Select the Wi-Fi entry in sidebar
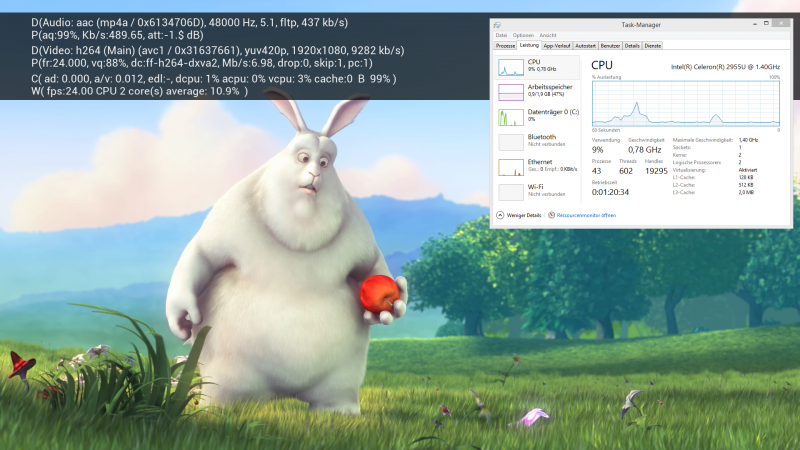This screenshot has width=800, height=450. (x=538, y=191)
